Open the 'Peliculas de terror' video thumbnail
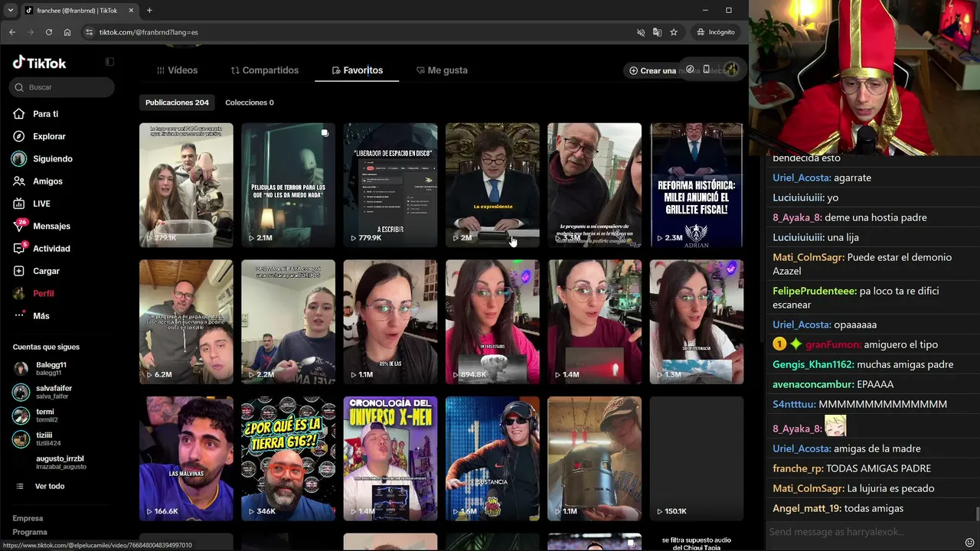The image size is (980, 551). pyautogui.click(x=288, y=185)
